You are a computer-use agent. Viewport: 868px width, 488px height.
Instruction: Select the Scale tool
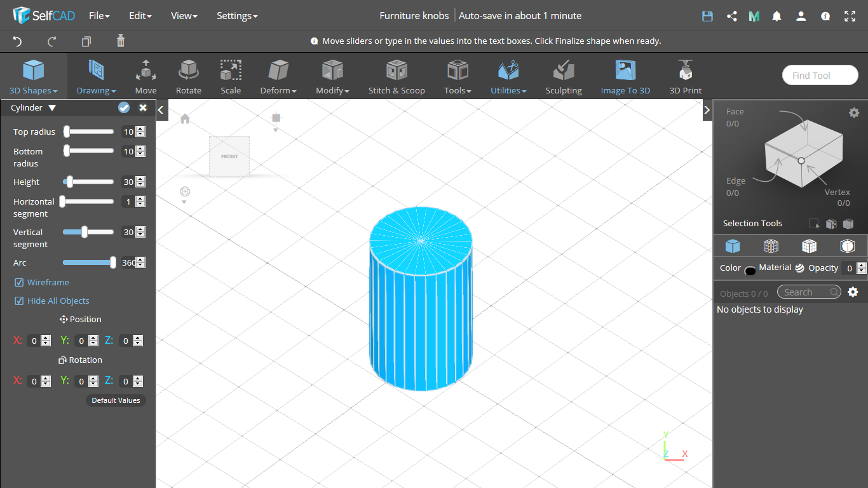(x=231, y=77)
